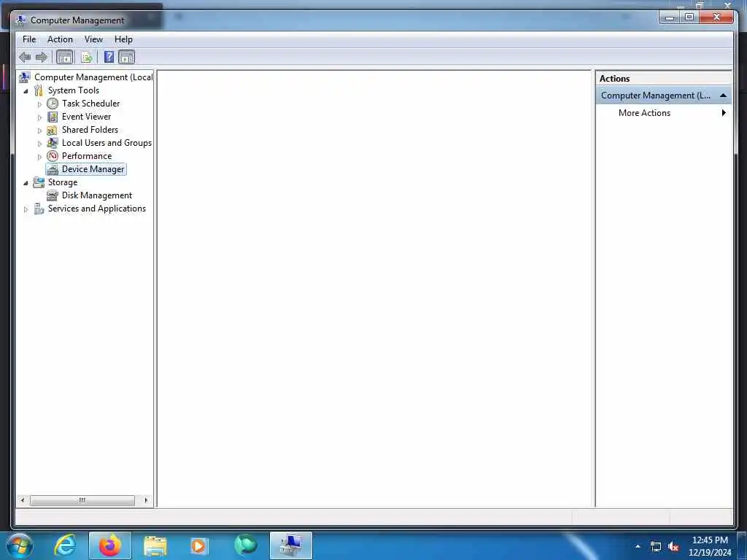Select the Device Manager icon in the tree
The width and height of the screenshot is (747, 560).
pos(53,169)
